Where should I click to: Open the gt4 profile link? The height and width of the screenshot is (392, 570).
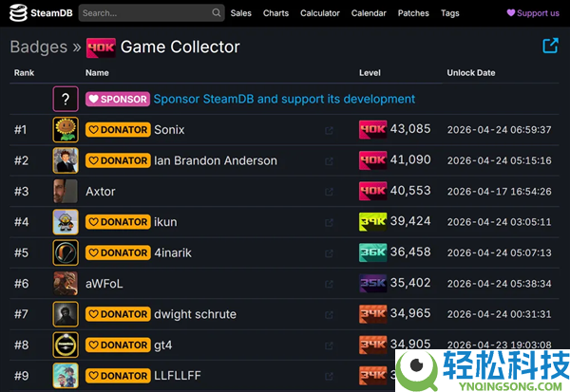[162, 345]
